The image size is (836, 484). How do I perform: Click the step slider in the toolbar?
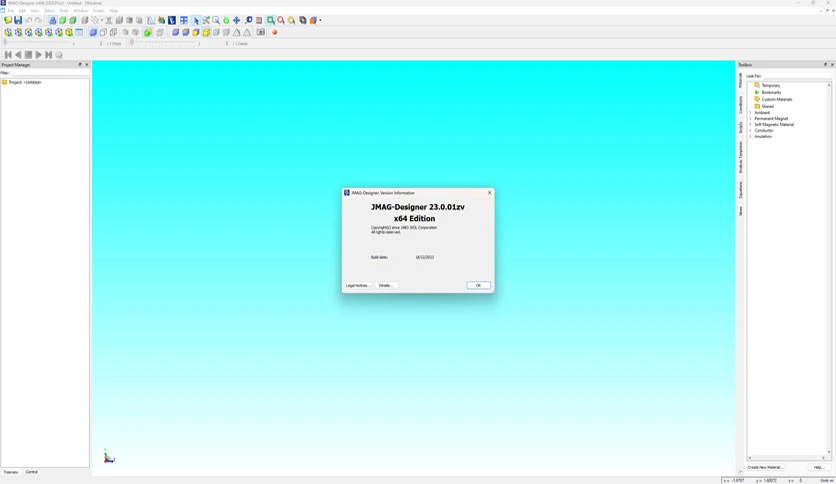pyautogui.click(x=37, y=43)
